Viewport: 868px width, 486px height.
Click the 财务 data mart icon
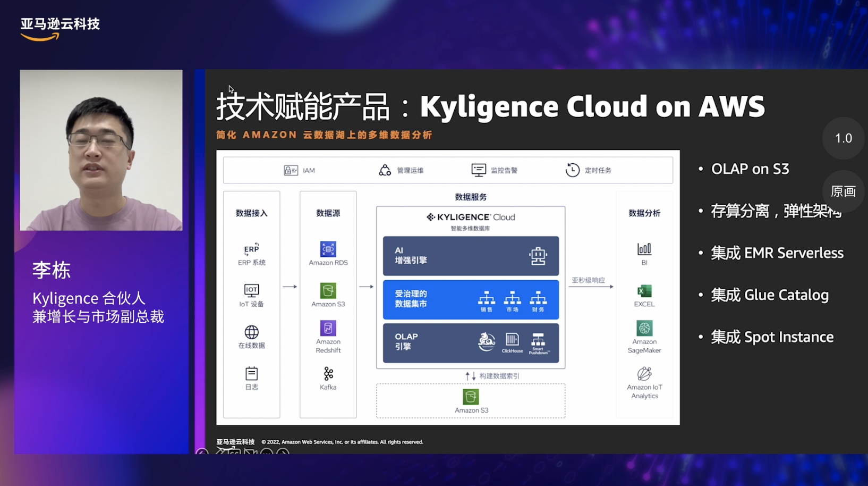[x=538, y=298]
